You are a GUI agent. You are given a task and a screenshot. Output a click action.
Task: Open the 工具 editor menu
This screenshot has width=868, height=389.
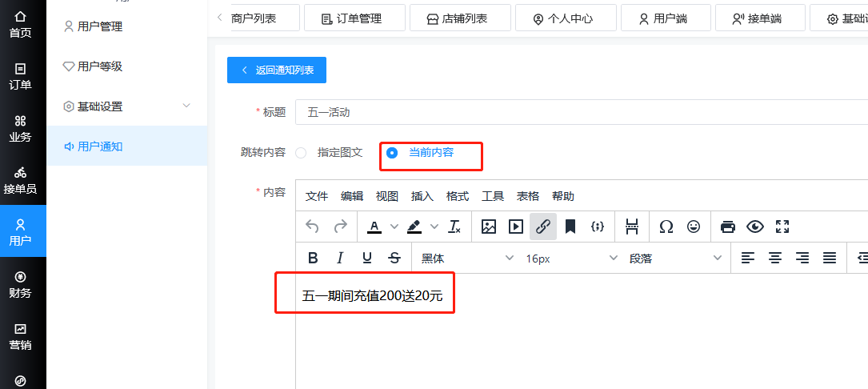point(493,196)
